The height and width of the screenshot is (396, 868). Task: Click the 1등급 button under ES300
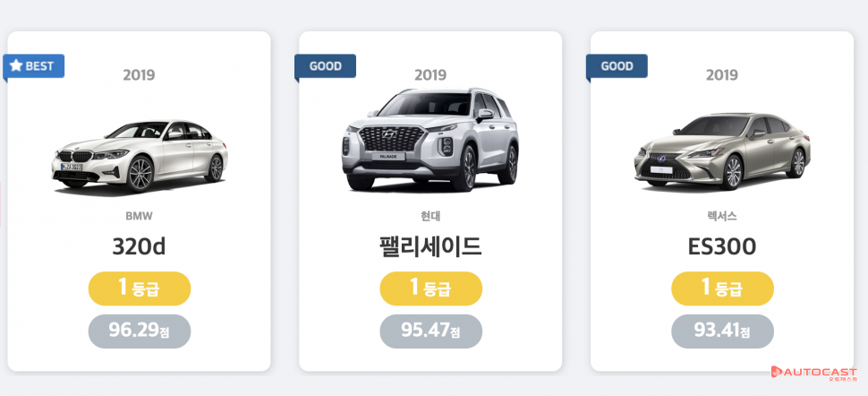pos(722,288)
